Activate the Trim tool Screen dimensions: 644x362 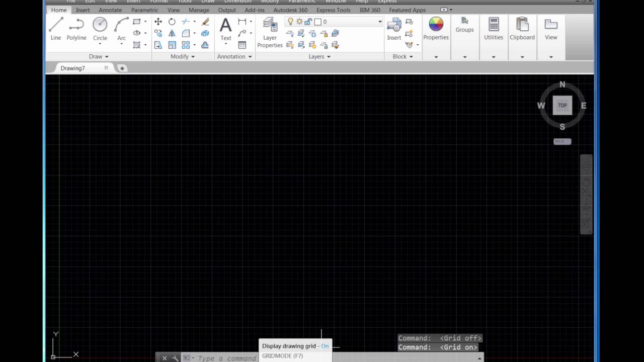pyautogui.click(x=186, y=22)
